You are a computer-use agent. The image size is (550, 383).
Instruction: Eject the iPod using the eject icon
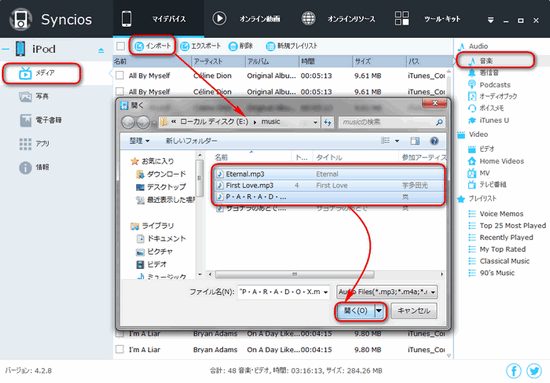[101, 51]
